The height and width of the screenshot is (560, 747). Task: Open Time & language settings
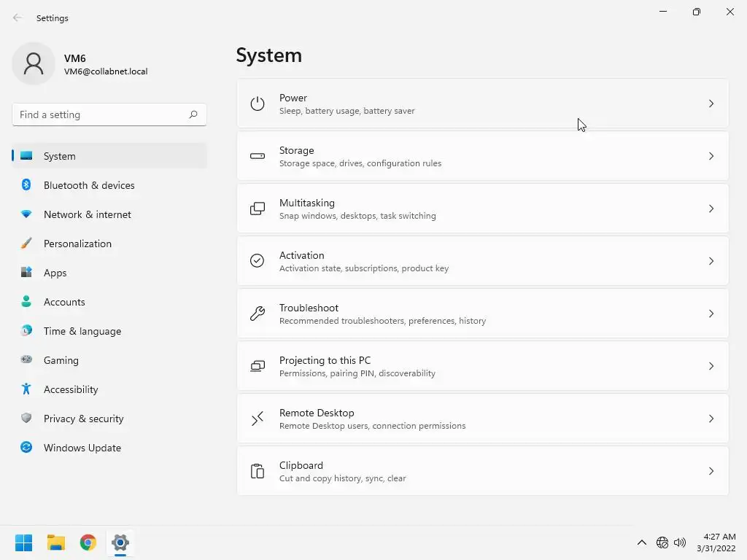(x=109, y=331)
